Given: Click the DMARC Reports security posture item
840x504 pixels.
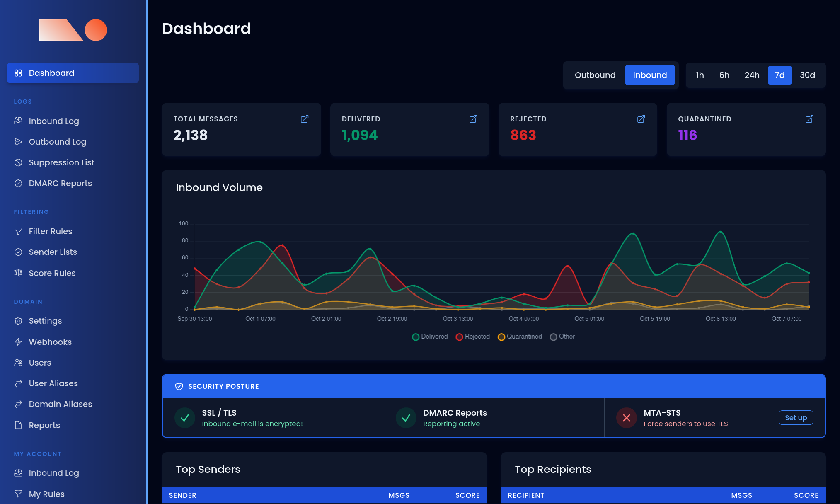Looking at the screenshot, I should pos(494,418).
